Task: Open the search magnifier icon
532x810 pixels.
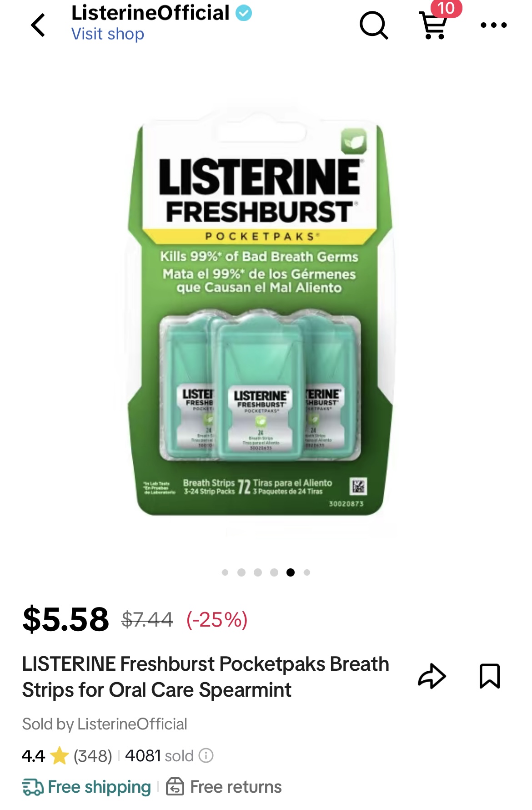Action: point(374,25)
